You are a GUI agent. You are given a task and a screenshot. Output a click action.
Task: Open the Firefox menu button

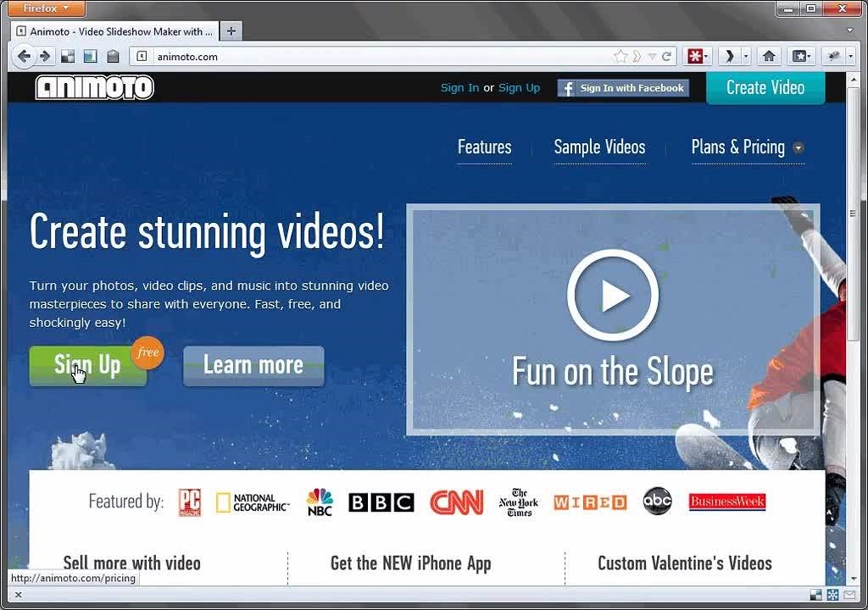(x=47, y=8)
